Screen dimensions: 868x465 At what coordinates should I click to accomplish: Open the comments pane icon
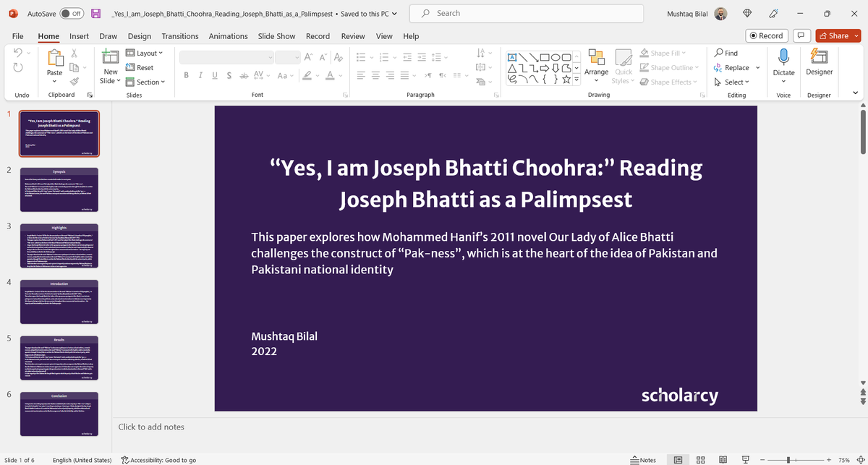coord(801,35)
